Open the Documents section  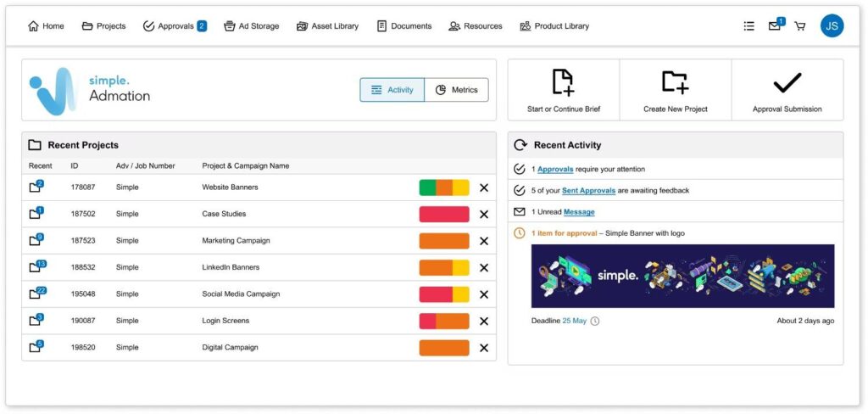tap(404, 26)
